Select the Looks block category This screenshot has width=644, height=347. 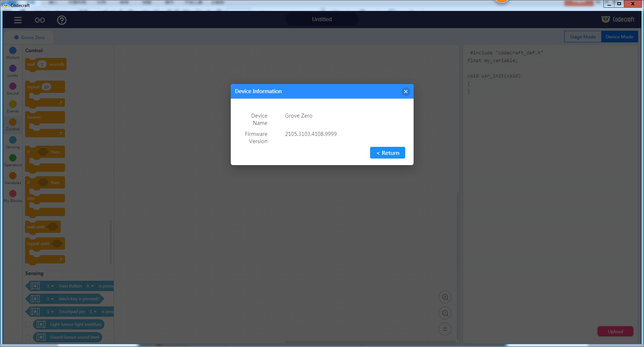tap(13, 71)
